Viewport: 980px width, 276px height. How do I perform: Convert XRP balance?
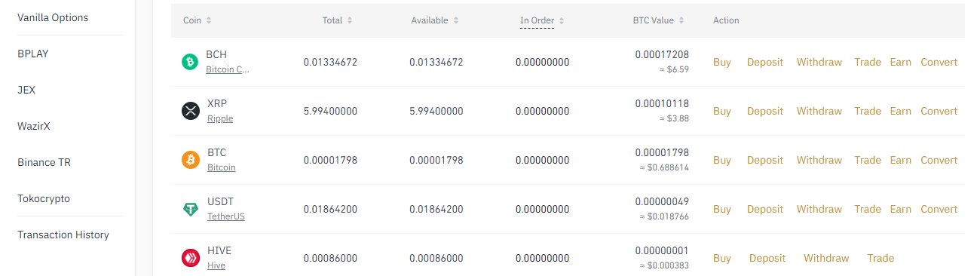(x=939, y=111)
